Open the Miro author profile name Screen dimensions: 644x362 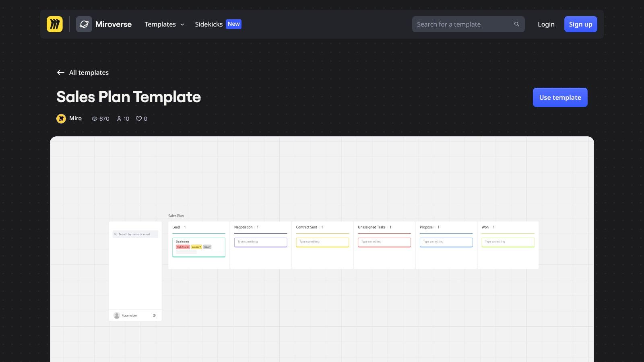[75, 118]
